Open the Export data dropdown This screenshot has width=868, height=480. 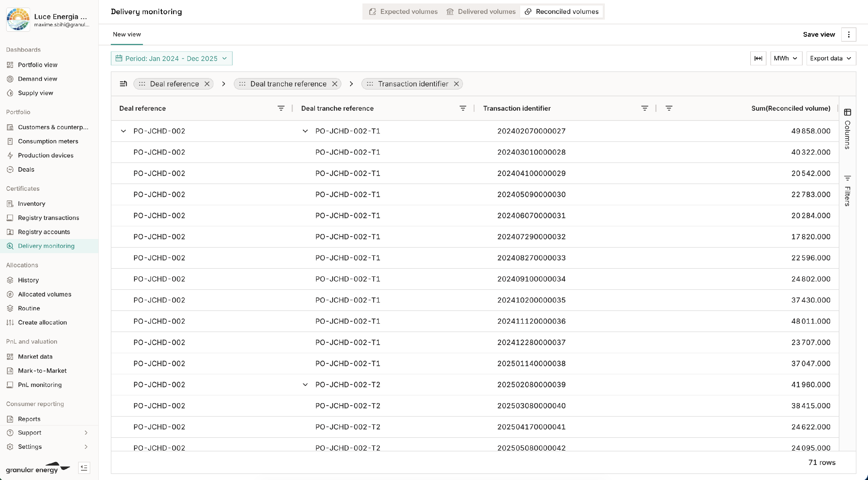pyautogui.click(x=831, y=58)
